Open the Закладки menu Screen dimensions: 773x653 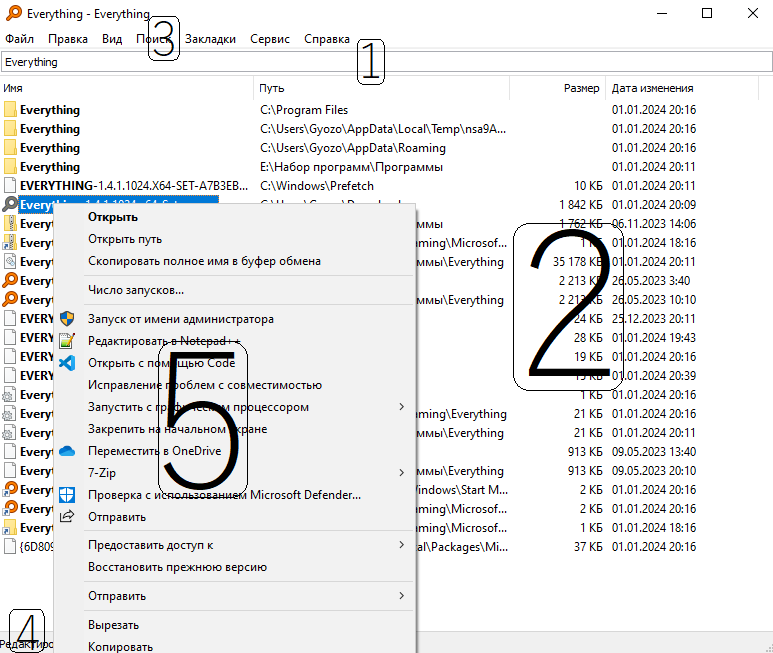tap(211, 39)
